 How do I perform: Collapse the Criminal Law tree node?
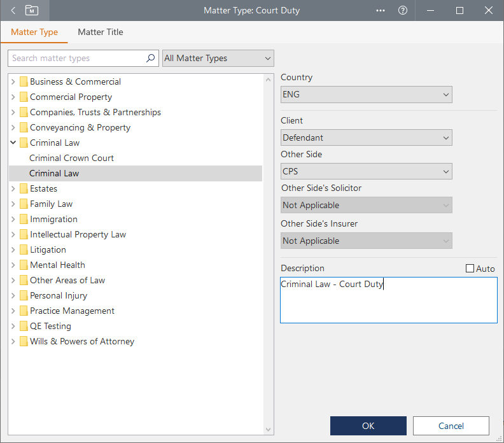coord(13,143)
